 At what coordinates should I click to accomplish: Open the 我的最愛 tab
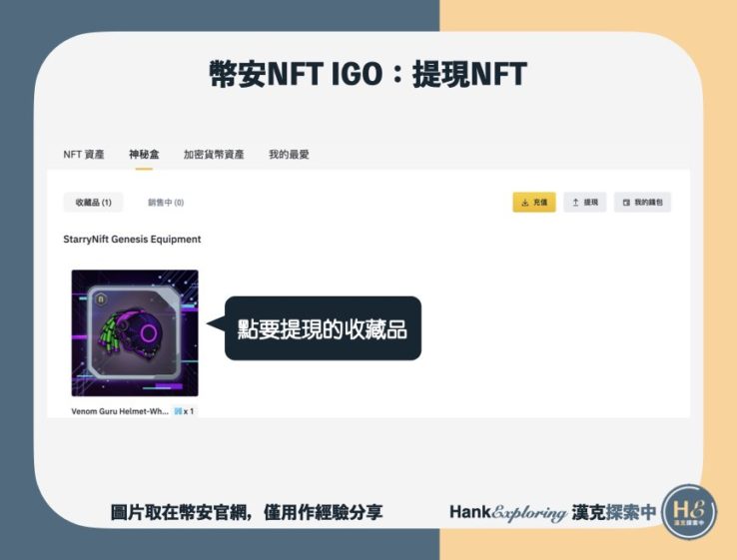(289, 154)
